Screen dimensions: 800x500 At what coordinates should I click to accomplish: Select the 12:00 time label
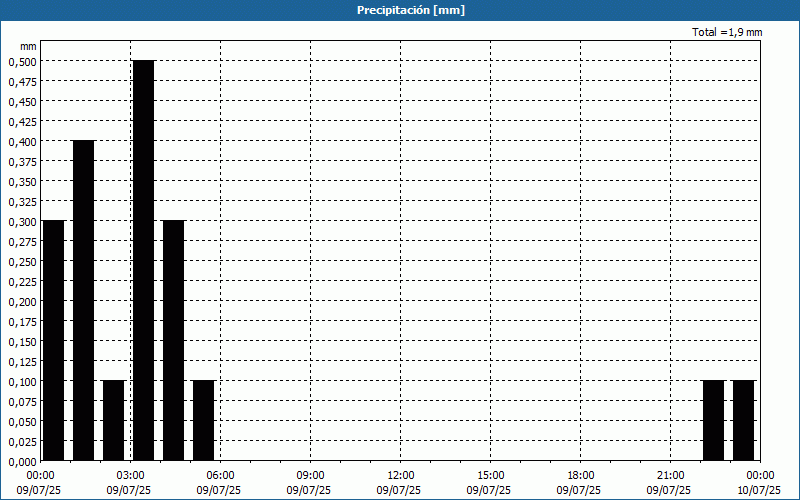coord(401,476)
